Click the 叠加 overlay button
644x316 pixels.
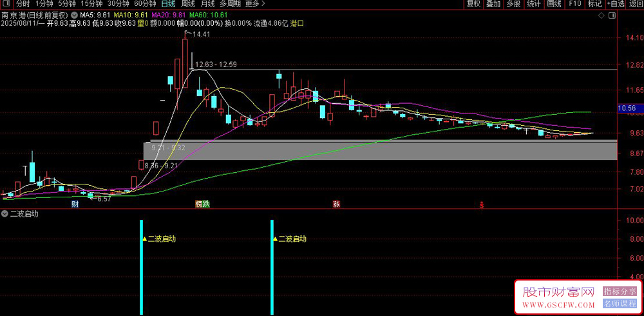tap(493, 4)
